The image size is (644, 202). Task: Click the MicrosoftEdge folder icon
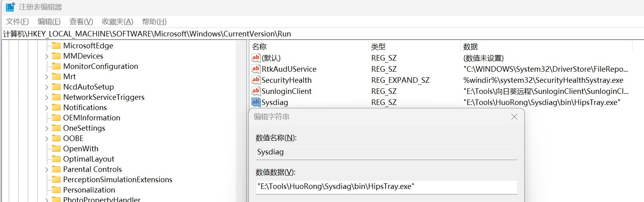coord(56,46)
